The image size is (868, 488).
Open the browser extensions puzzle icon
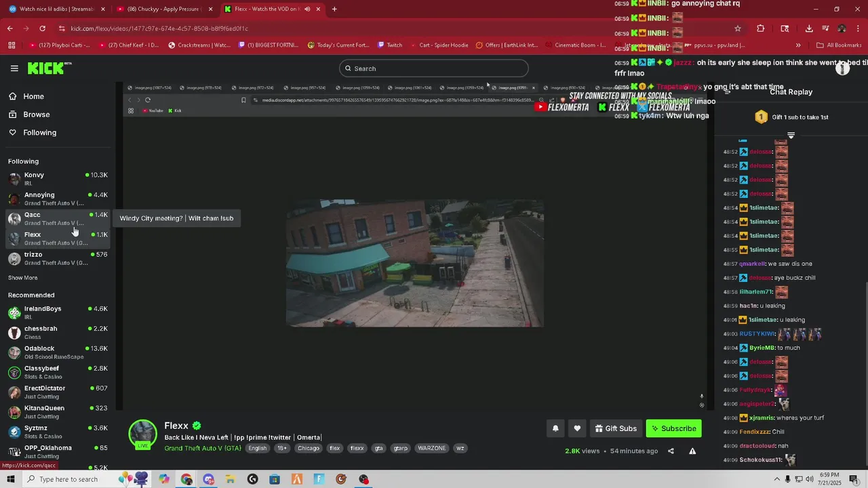point(760,28)
